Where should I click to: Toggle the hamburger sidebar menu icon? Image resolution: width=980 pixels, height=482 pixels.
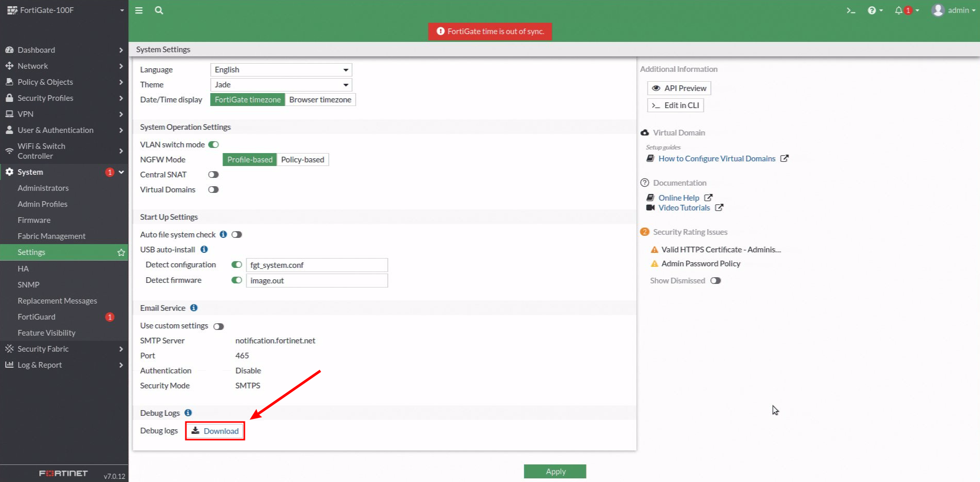coord(139,10)
